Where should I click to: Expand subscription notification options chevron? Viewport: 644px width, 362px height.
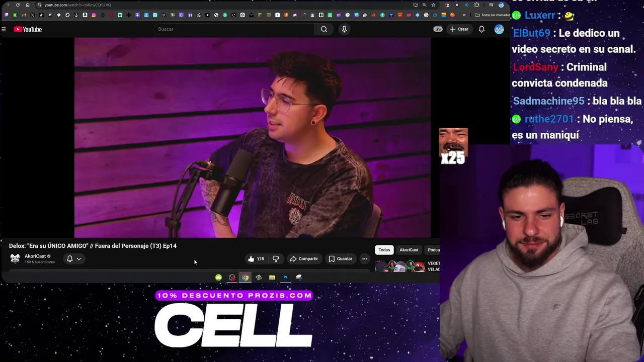tap(78, 259)
